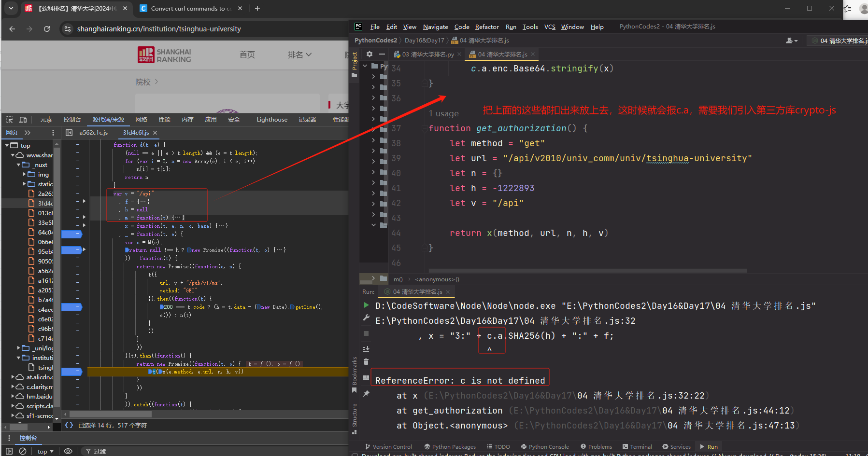The width and height of the screenshot is (868, 456).
Task: Click the ShanghaiRanking logo
Action: 164,55
